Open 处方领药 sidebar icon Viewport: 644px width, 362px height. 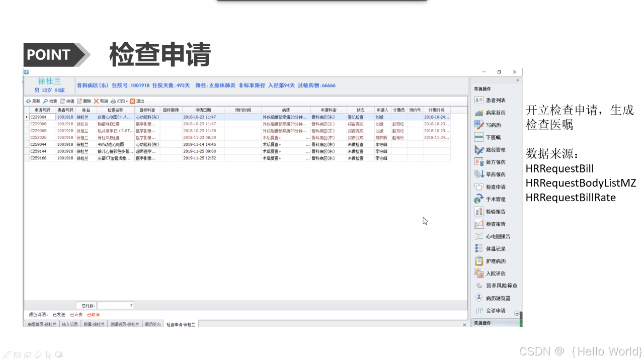(x=479, y=162)
